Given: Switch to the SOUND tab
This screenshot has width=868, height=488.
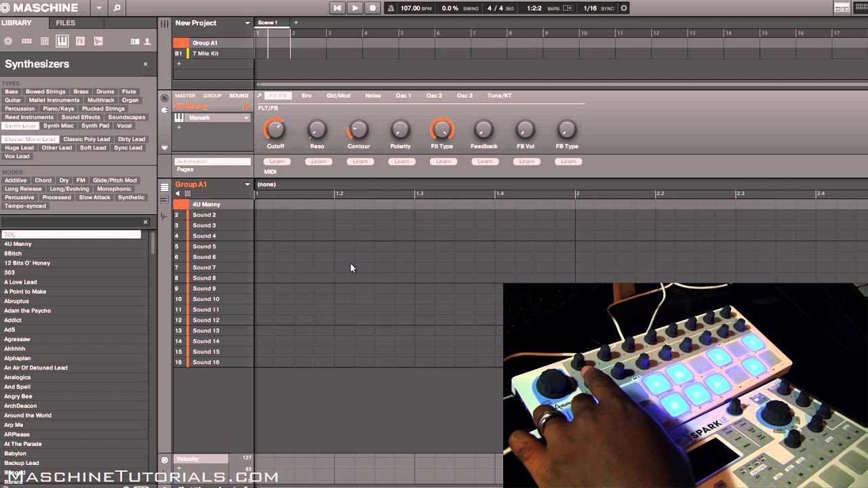Looking at the screenshot, I should click(239, 96).
